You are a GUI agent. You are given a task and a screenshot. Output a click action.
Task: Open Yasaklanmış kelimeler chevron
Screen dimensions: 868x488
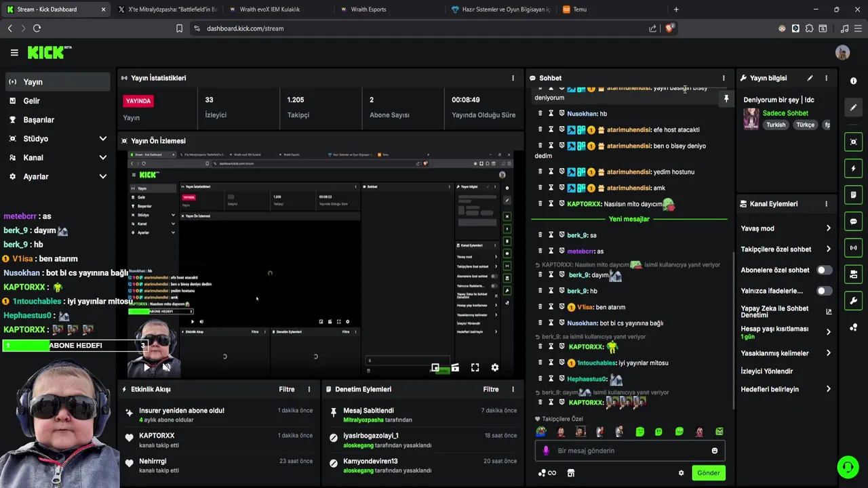(828, 353)
